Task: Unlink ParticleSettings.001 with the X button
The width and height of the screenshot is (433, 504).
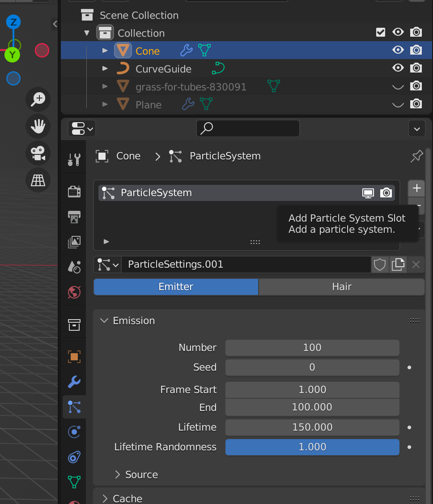Action: [x=416, y=265]
